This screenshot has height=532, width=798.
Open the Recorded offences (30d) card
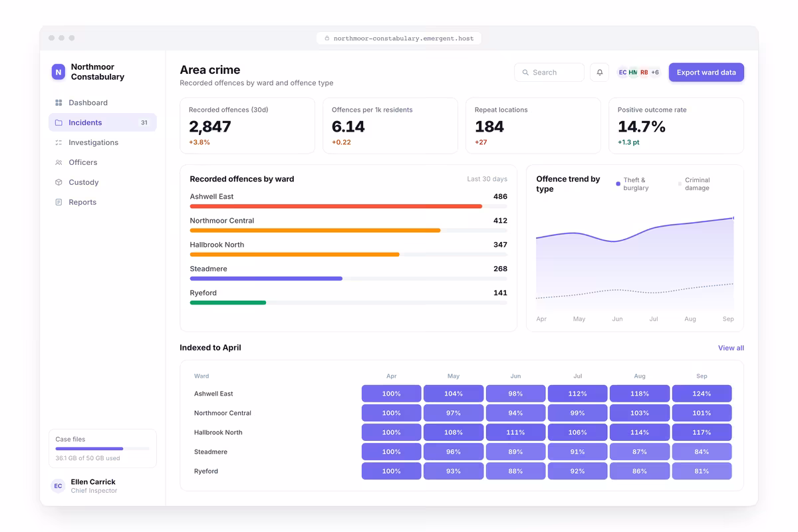(247, 126)
